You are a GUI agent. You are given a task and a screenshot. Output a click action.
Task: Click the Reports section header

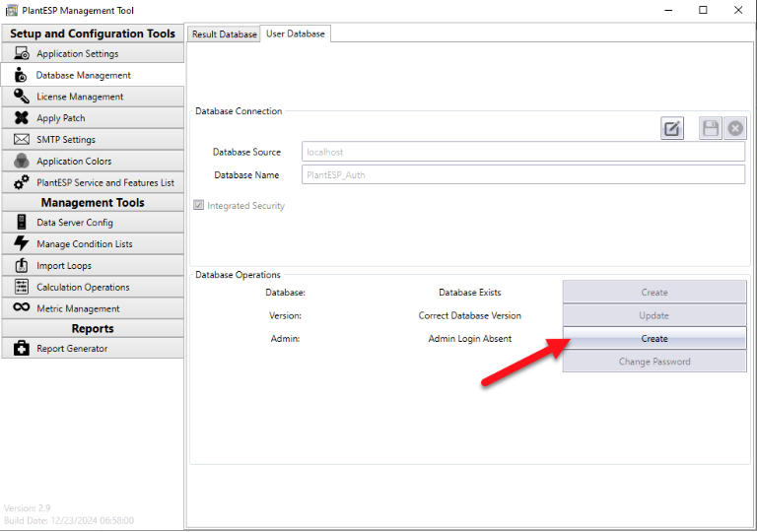tap(93, 328)
